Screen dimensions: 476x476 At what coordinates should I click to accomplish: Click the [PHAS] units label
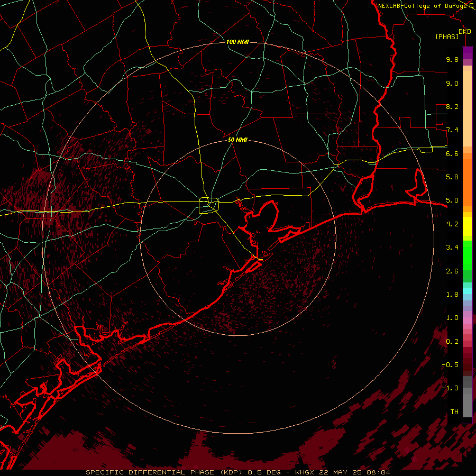pos(447,37)
